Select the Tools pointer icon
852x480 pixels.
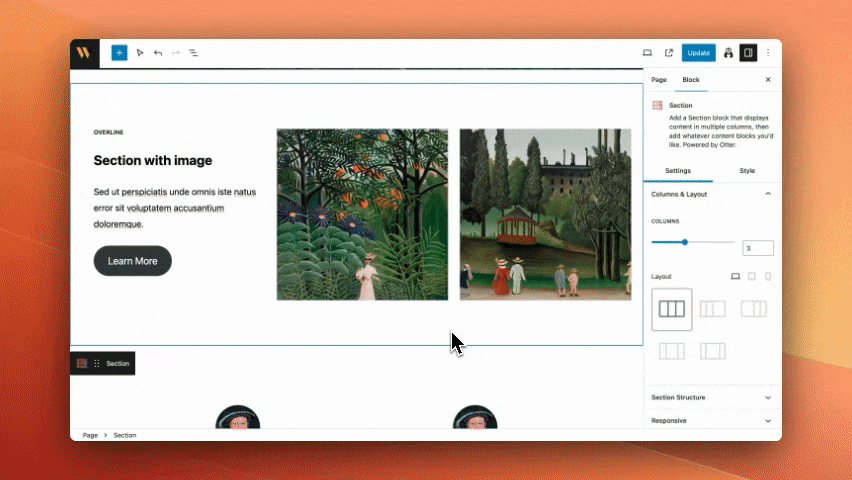pyautogui.click(x=140, y=53)
